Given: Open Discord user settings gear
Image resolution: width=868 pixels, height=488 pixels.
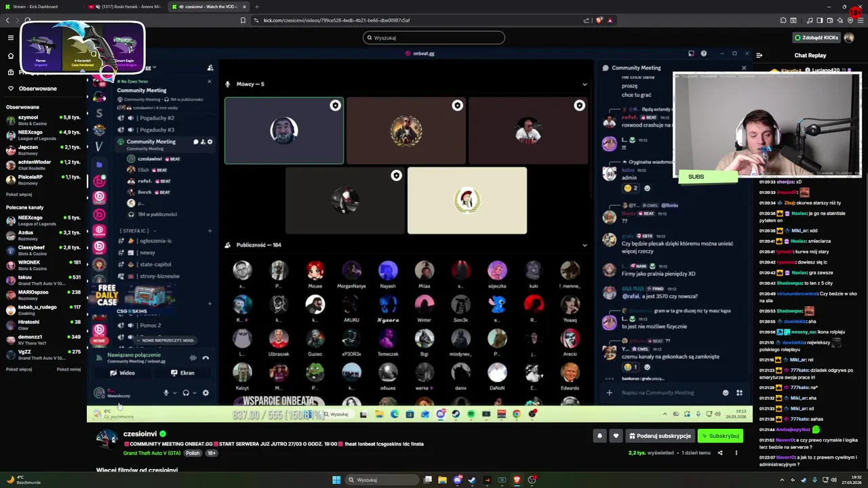Looking at the screenshot, I should point(205,393).
